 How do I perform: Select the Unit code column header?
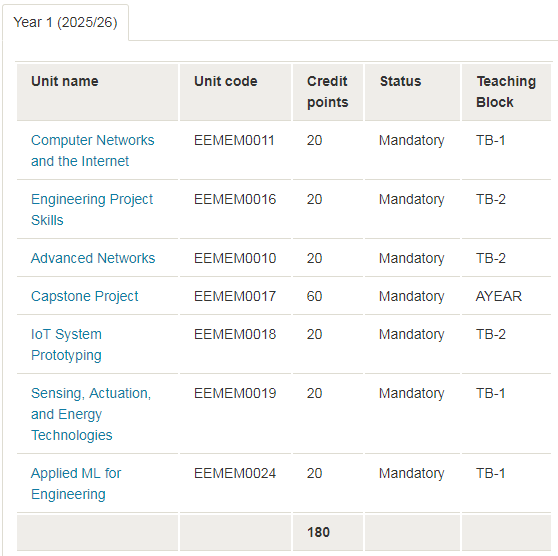click(235, 92)
